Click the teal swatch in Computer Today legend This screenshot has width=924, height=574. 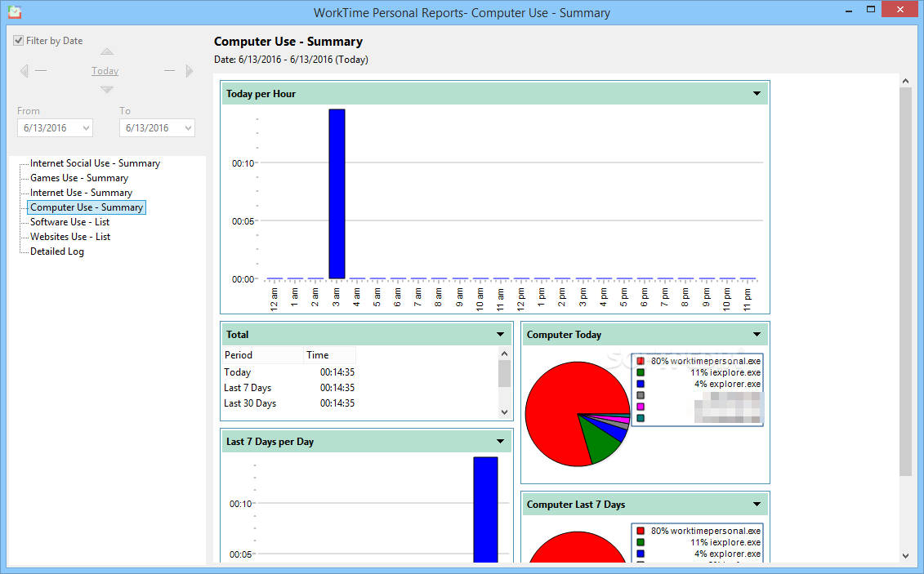(x=641, y=419)
